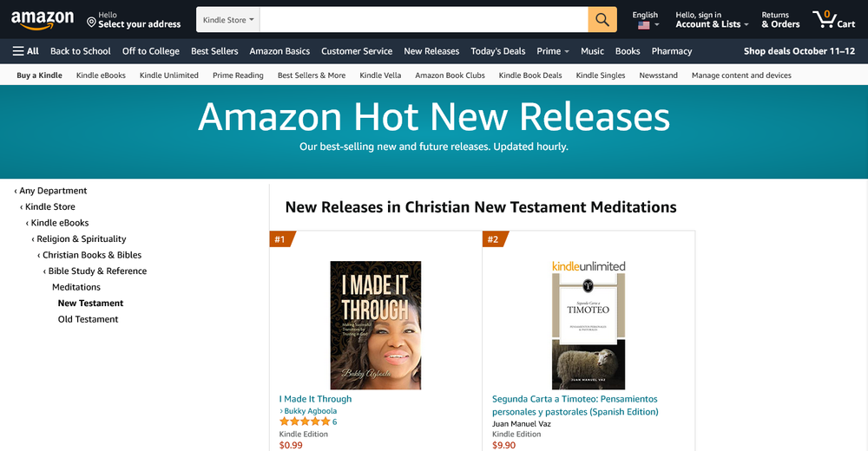Open the shopping cart icon
This screenshot has width=868, height=451.
pyautogui.click(x=833, y=19)
